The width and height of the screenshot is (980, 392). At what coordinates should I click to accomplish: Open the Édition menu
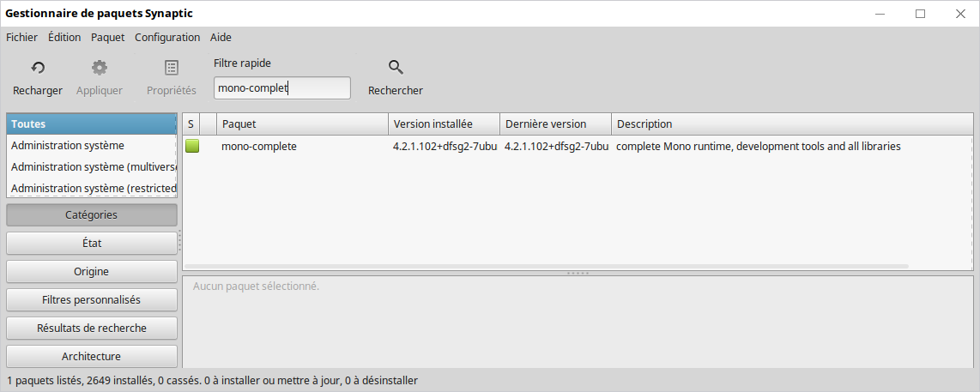point(64,37)
